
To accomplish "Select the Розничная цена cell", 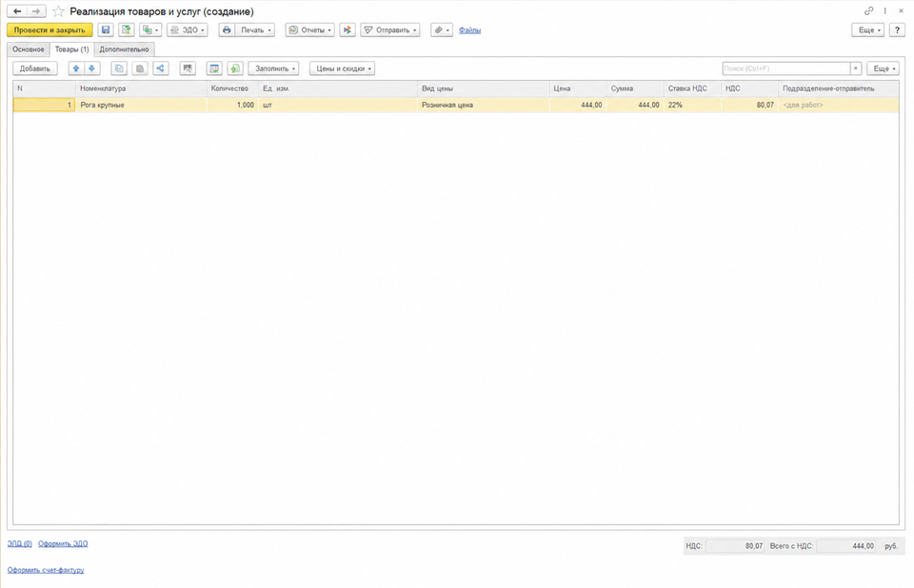I will coord(483,105).
